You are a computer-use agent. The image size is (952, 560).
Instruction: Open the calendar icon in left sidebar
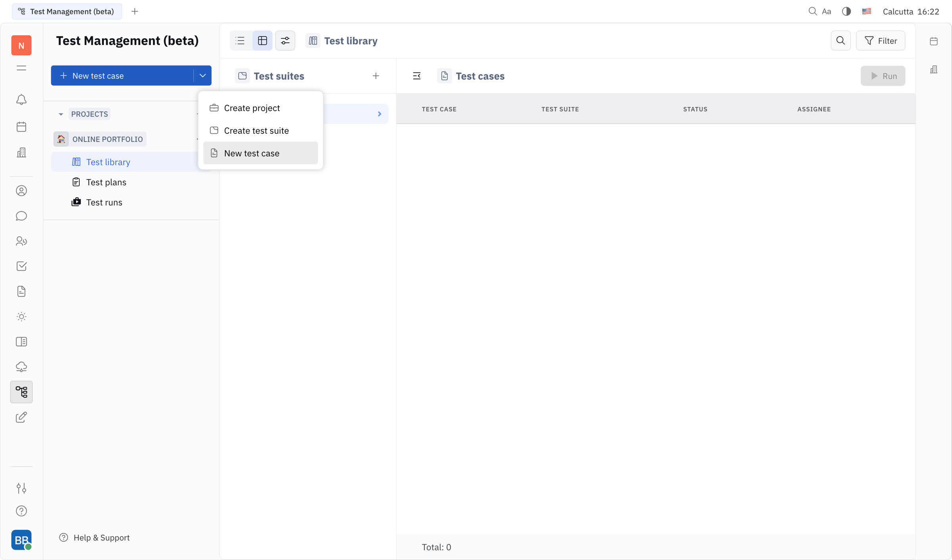click(x=21, y=127)
